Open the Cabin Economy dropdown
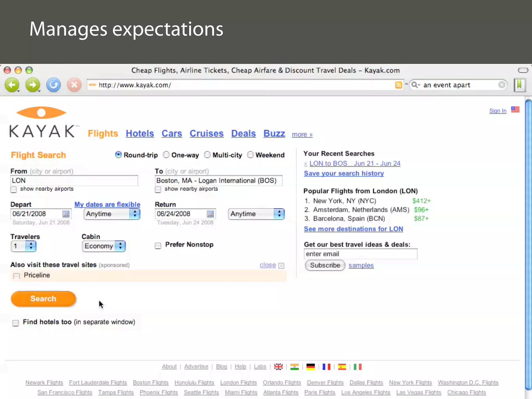 [x=104, y=246]
